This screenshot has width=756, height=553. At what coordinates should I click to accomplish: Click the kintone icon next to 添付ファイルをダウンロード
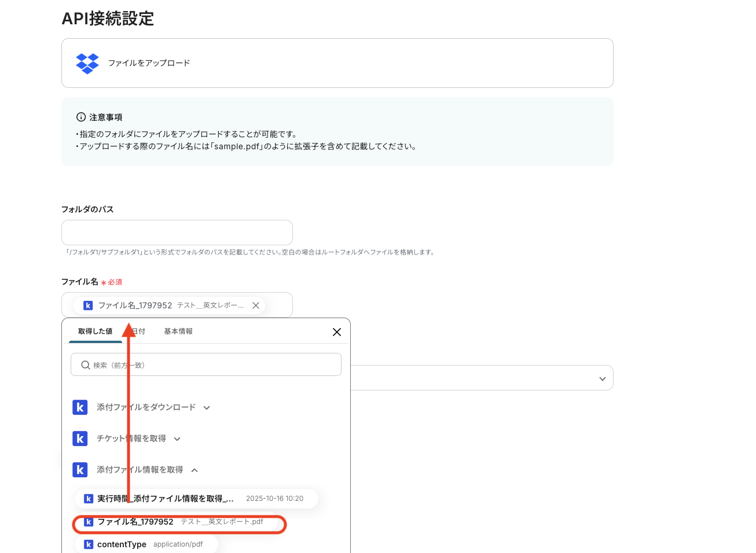(x=80, y=407)
